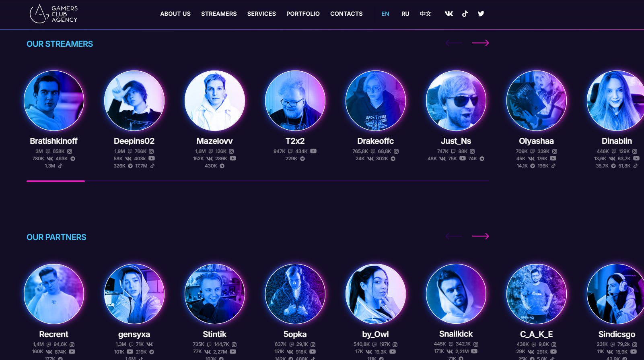Click next arrow in Our Partners

tap(480, 236)
